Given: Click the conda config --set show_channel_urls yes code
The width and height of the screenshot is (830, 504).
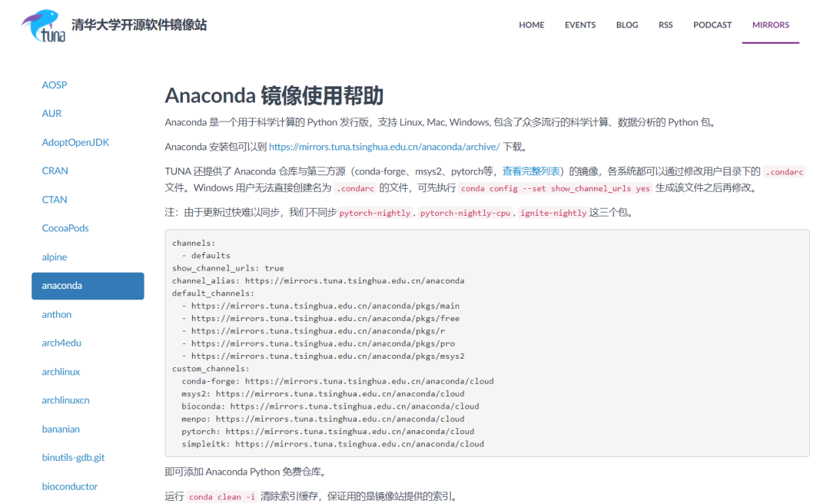Looking at the screenshot, I should [x=556, y=188].
